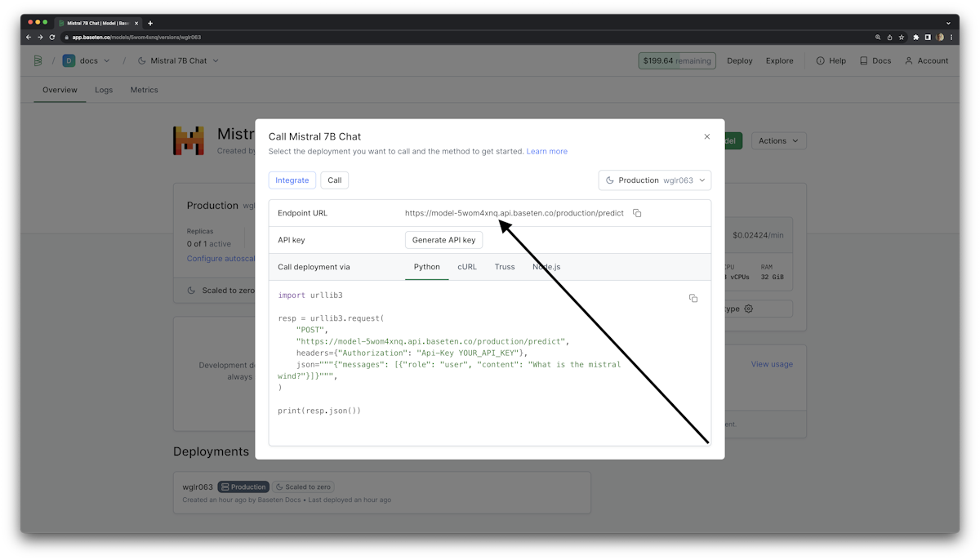Open the browser extensions puzzle icon
This screenshot has width=980, height=560.
916,37
